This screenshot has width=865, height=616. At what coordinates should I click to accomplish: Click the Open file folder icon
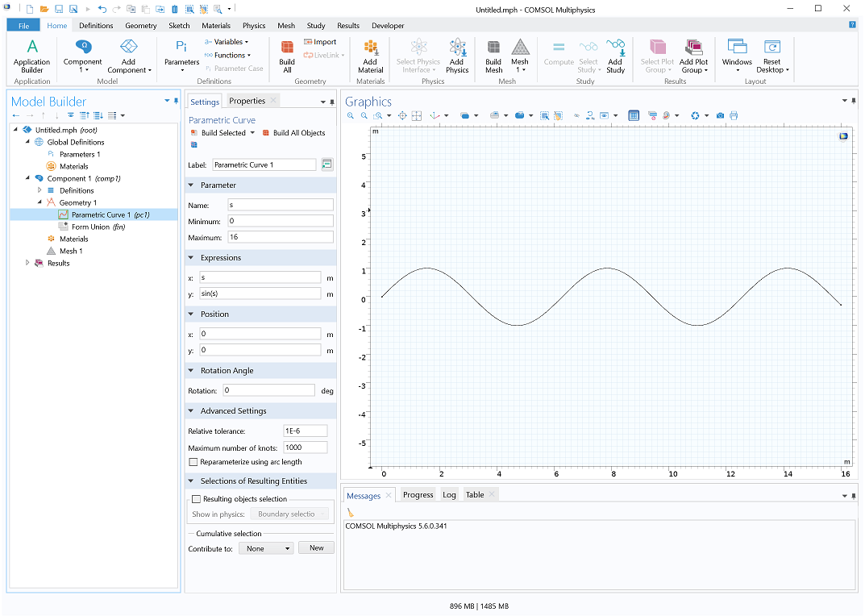point(44,9)
